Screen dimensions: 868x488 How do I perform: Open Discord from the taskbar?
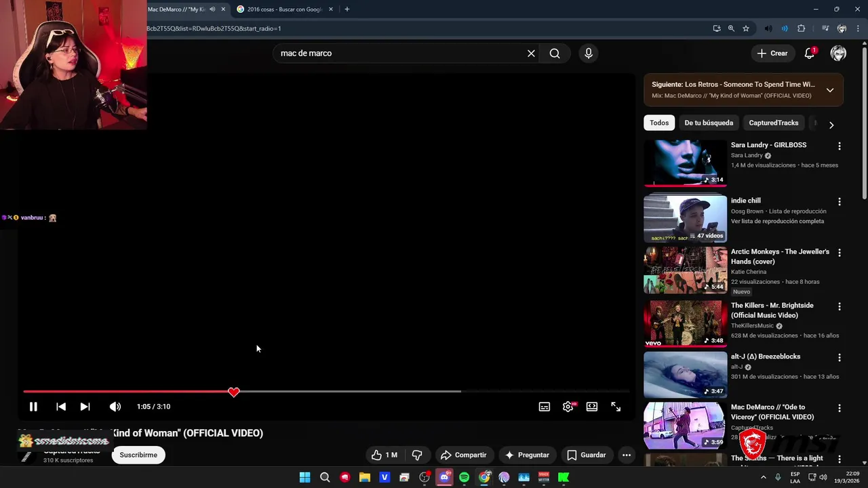[444, 477]
